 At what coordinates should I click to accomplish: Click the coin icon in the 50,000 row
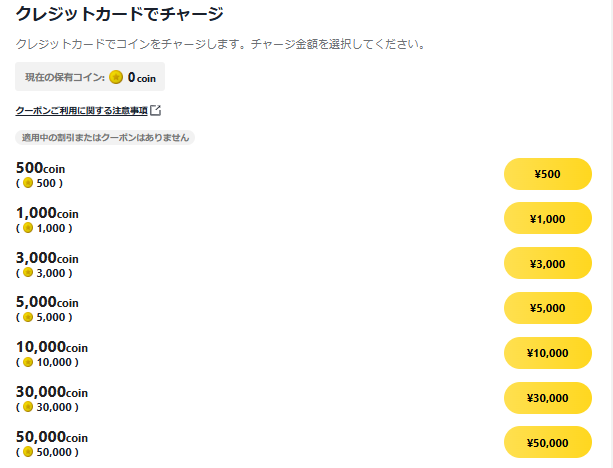28,452
